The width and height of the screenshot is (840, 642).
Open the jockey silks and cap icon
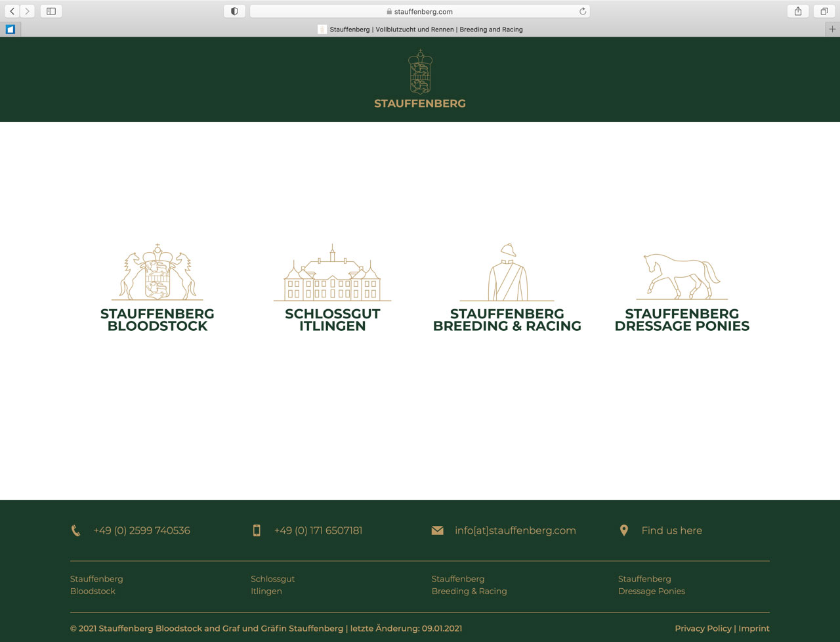pos(507,272)
